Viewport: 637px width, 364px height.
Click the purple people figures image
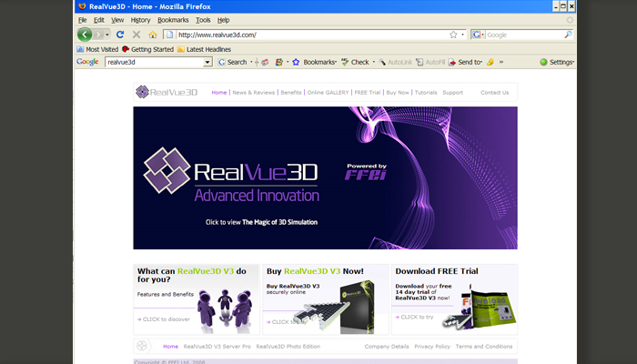point(225,308)
